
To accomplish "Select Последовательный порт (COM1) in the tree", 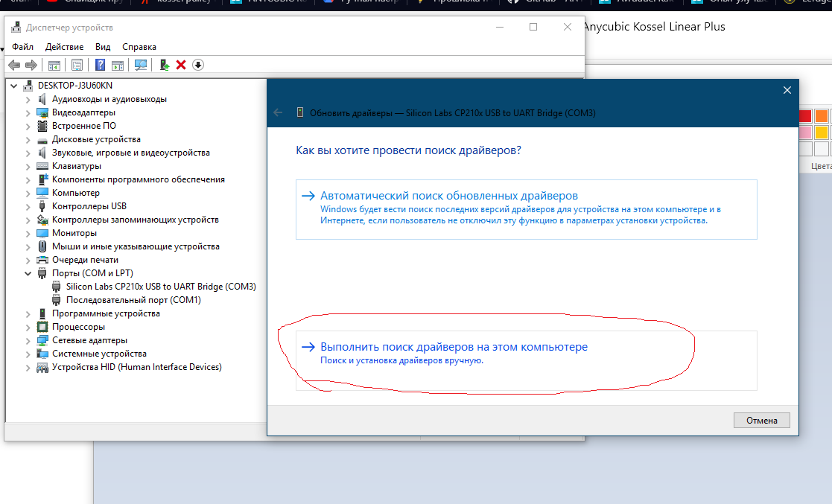I will 133,300.
